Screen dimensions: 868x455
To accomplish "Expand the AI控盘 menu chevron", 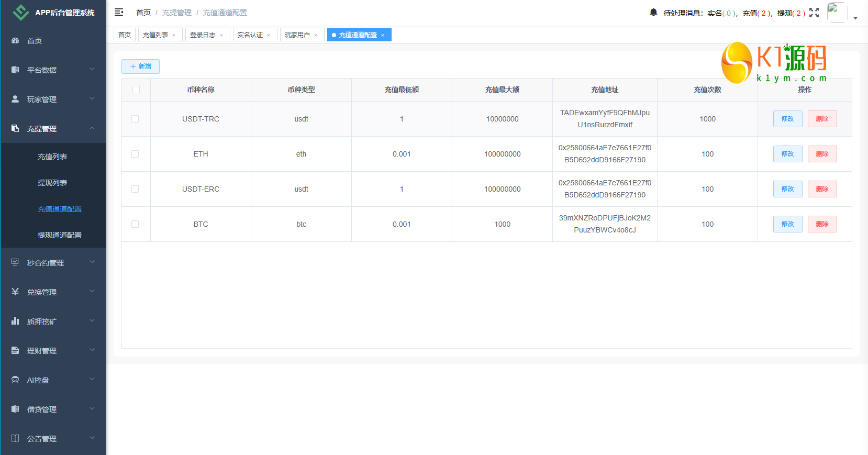I will (92, 379).
